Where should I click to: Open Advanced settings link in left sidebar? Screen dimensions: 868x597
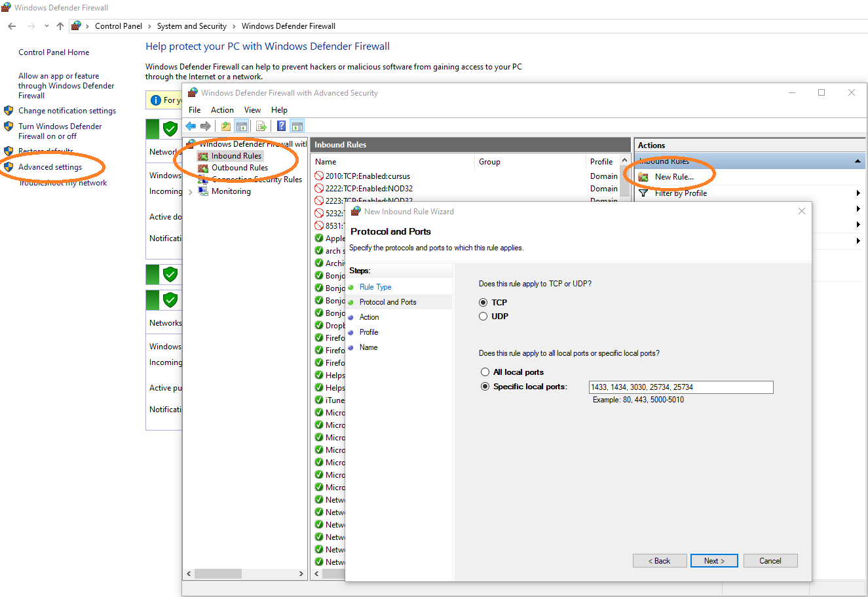tap(50, 167)
